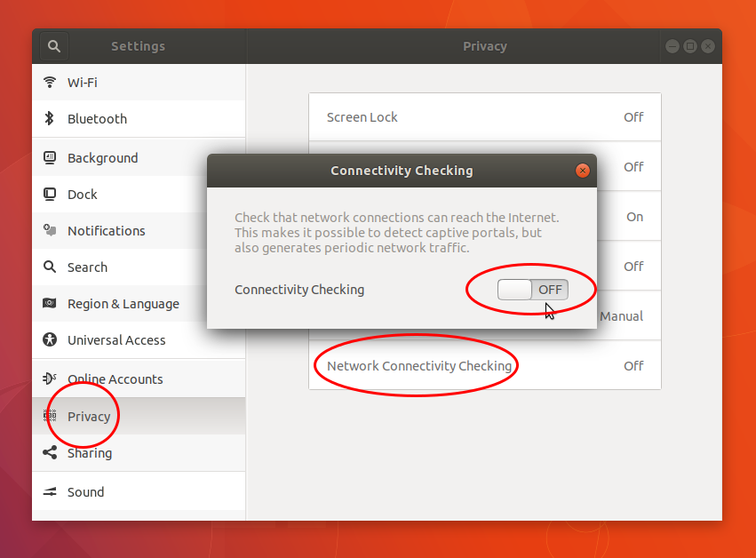Click the Connectivity Checking label in dialog
This screenshot has height=558, width=756.
click(x=299, y=290)
